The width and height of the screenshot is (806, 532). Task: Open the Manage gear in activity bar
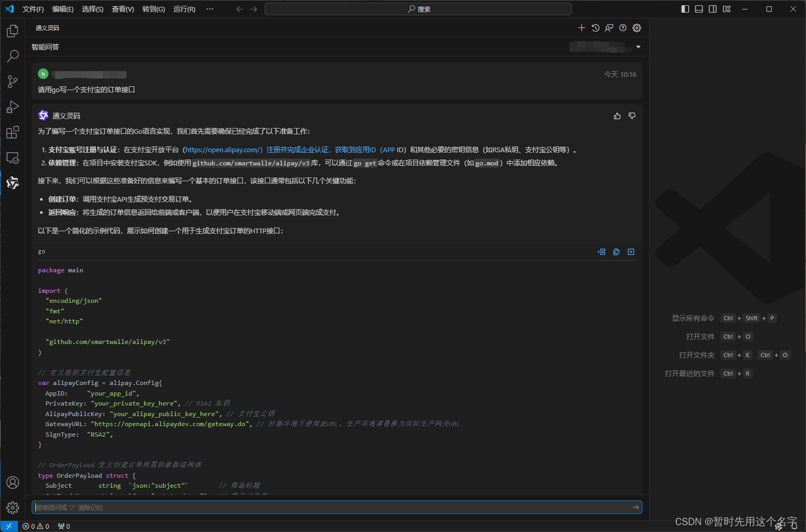tap(13, 508)
